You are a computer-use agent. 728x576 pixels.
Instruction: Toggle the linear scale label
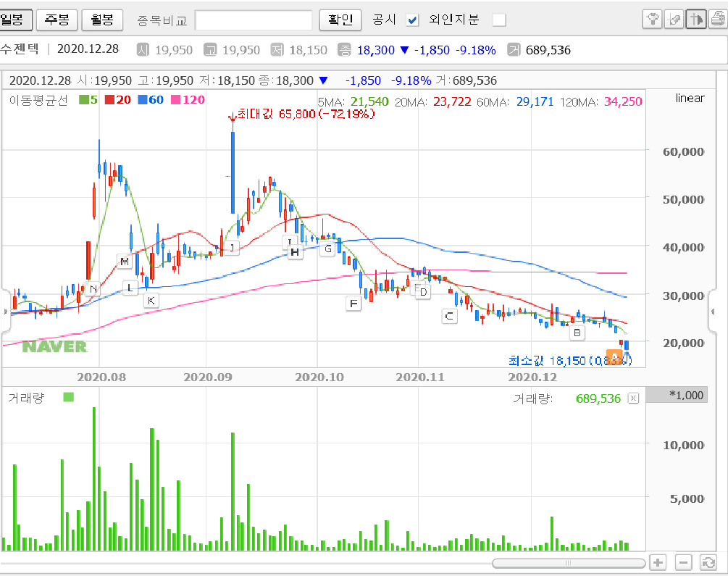[690, 98]
